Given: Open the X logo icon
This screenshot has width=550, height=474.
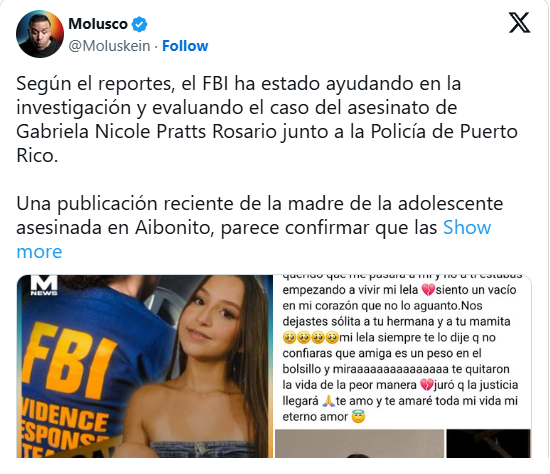Looking at the screenshot, I should [519, 22].
